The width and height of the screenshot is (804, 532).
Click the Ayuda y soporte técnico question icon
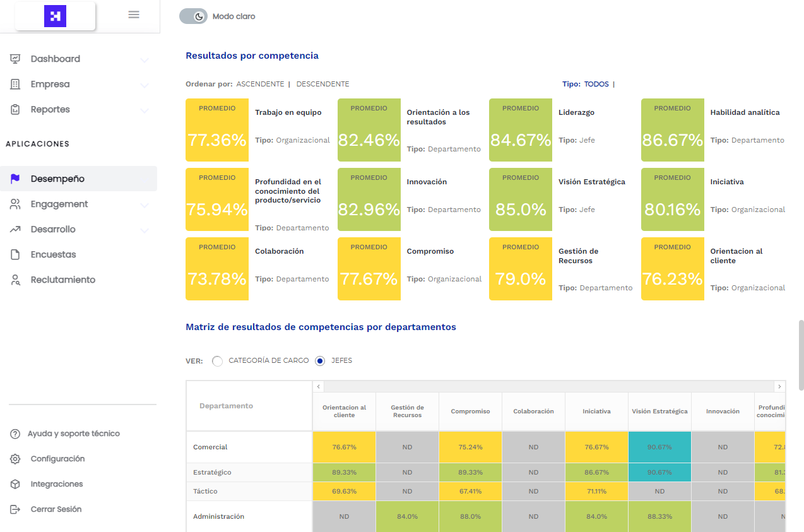(x=15, y=434)
